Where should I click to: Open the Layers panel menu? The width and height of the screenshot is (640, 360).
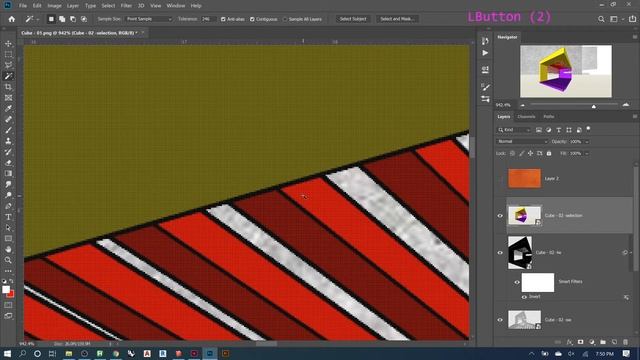pyautogui.click(x=635, y=117)
